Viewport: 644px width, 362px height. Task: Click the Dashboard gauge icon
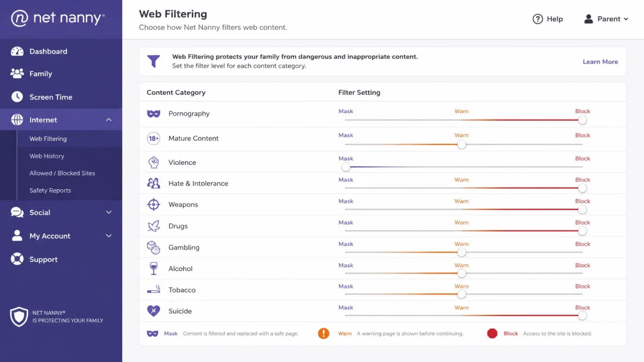[x=17, y=51]
